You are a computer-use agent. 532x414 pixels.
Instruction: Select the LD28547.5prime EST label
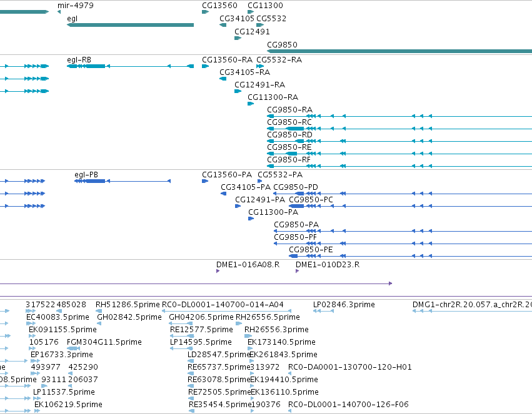click(219, 355)
